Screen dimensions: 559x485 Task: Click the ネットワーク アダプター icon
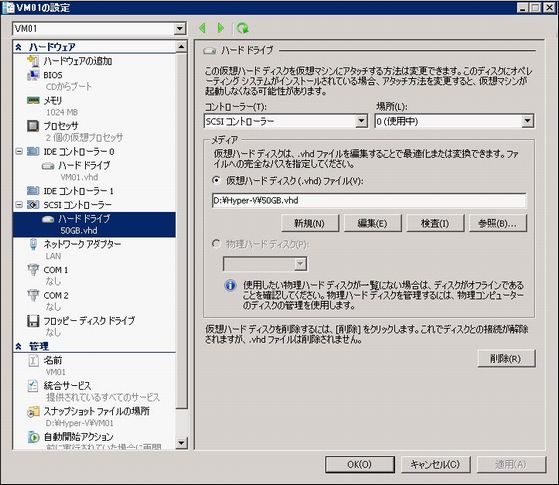pos(33,244)
